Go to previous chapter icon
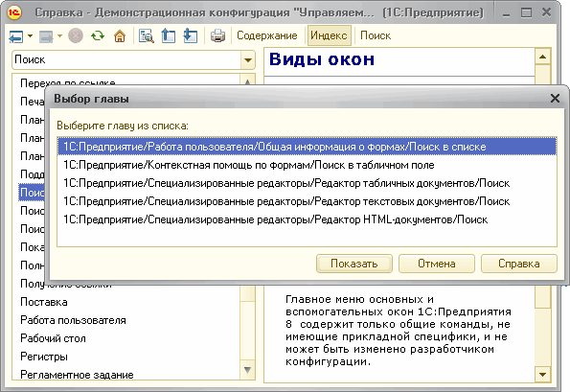 [169, 35]
